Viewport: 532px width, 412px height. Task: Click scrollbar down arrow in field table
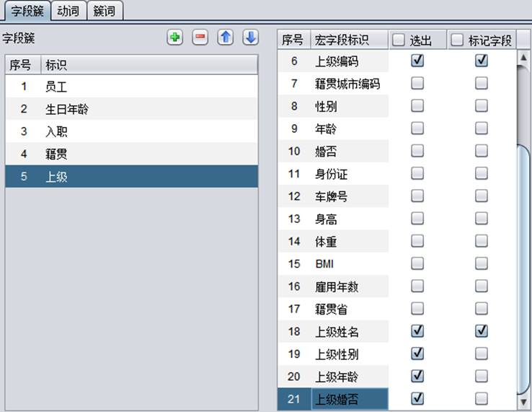[x=523, y=401]
